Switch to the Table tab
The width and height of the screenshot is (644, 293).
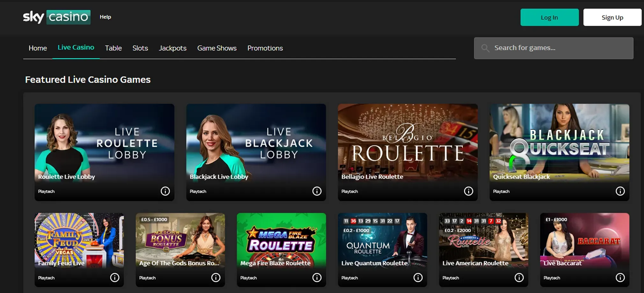point(113,48)
